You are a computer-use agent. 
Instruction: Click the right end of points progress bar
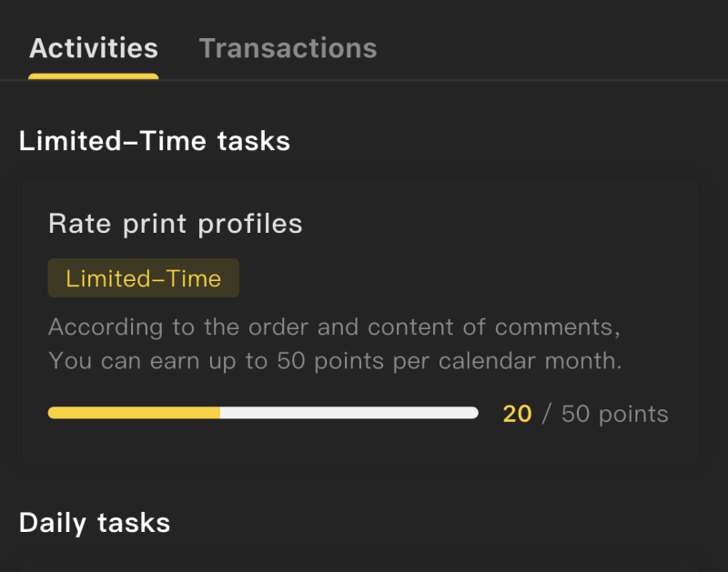click(x=473, y=413)
